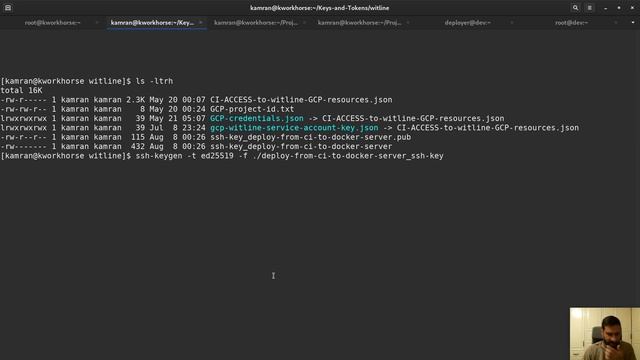The image size is (640, 360).
Task: Click the ./deploy-from-ci-to-docker-server_ssh-key argument
Action: click(348, 156)
